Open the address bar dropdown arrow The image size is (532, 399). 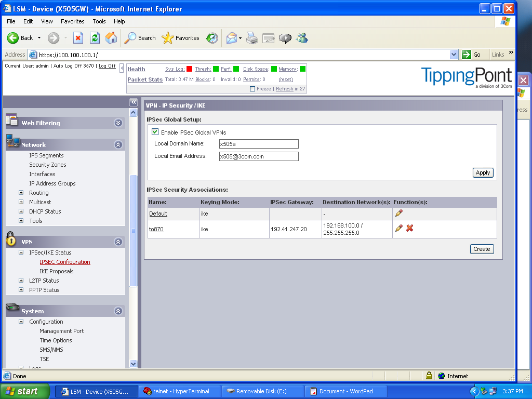pos(454,55)
